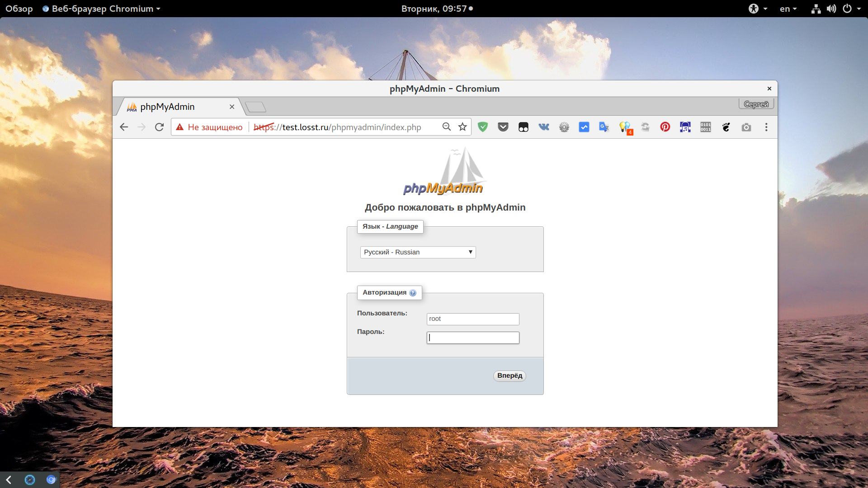The height and width of the screenshot is (488, 868).
Task: Submit login with the 'Вперёд' button
Action: [509, 375]
